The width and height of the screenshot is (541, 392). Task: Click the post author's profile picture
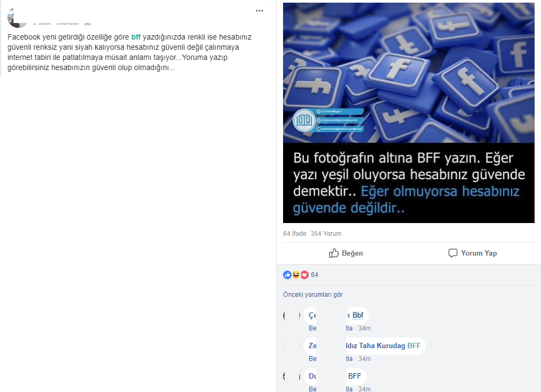point(17,18)
